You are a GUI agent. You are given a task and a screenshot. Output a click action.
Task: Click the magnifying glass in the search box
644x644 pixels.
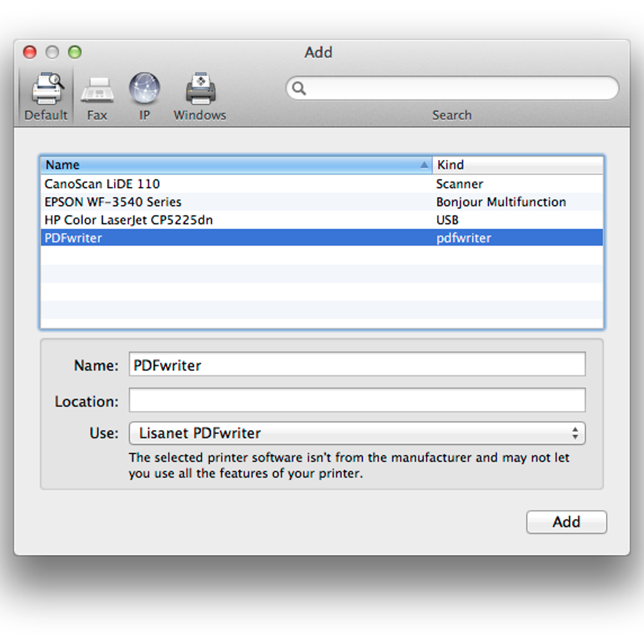click(299, 89)
